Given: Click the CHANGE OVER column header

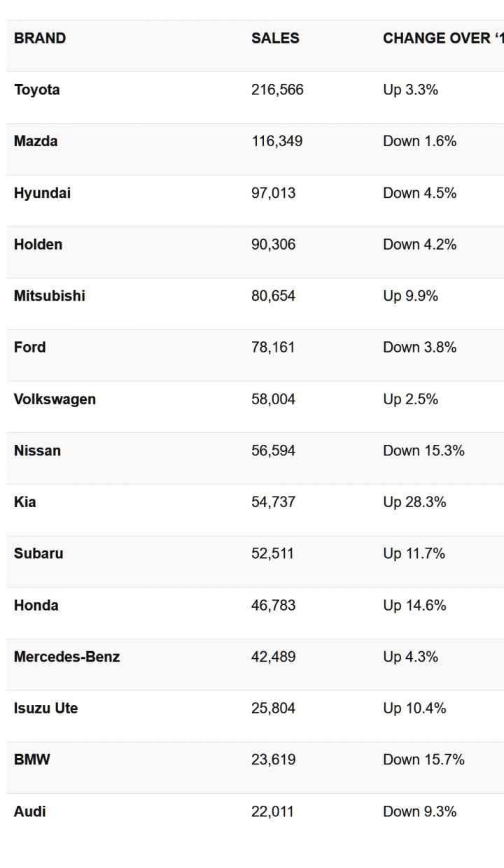Looking at the screenshot, I should point(443,38).
